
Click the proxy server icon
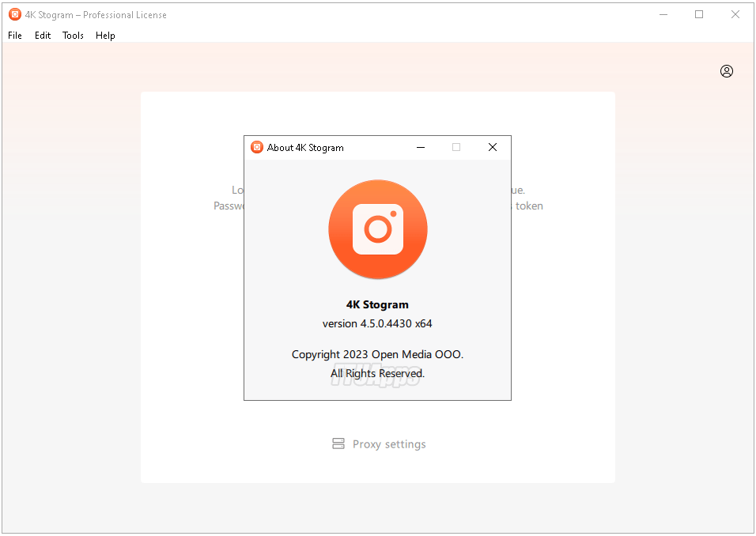pos(338,444)
